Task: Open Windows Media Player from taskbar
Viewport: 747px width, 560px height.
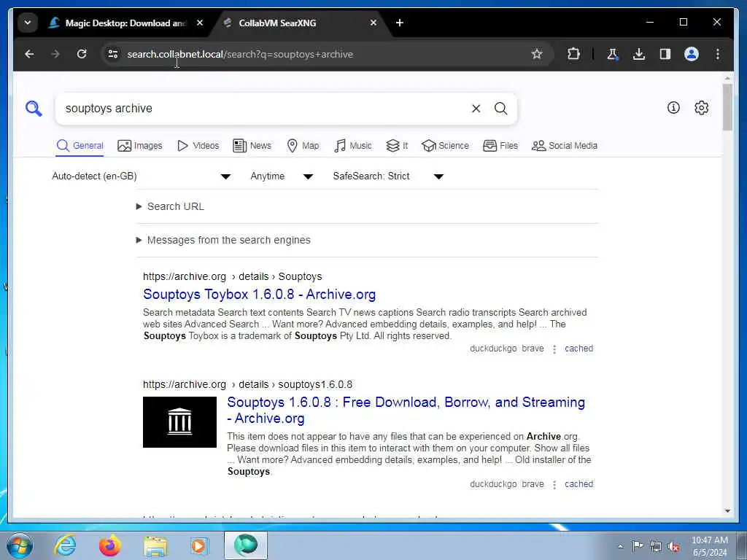Action: [199, 545]
